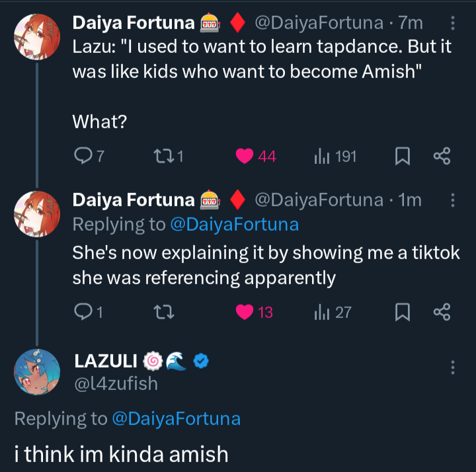Click the @l4zufish handle
The width and height of the screenshot is (476, 472).
[x=116, y=383]
